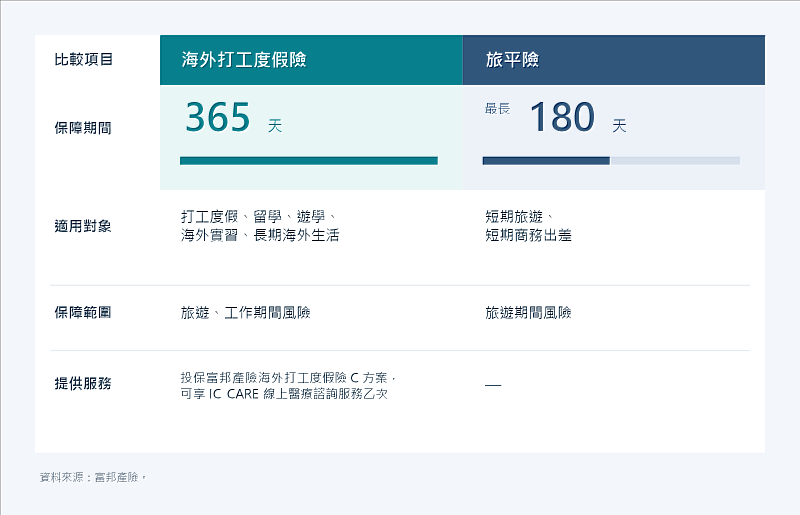Click the text 短期商務出差

click(x=528, y=235)
